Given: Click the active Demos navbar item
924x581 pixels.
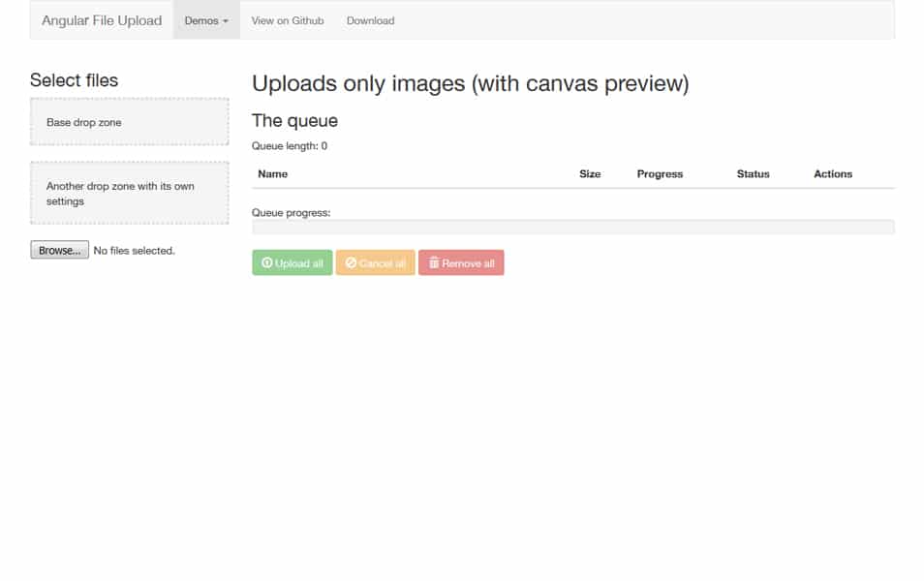Looking at the screenshot, I should tap(205, 19).
